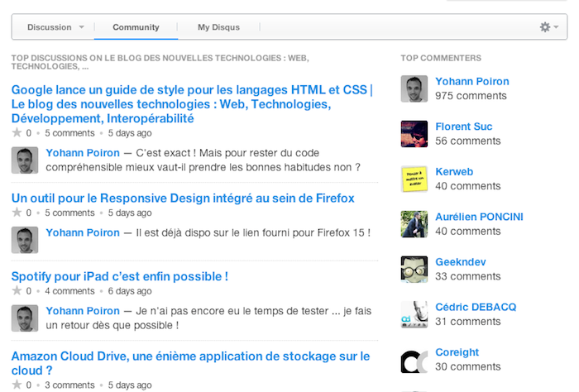Screen dimensions: 579x392
Task: Switch to the Community tab
Action: (x=136, y=27)
